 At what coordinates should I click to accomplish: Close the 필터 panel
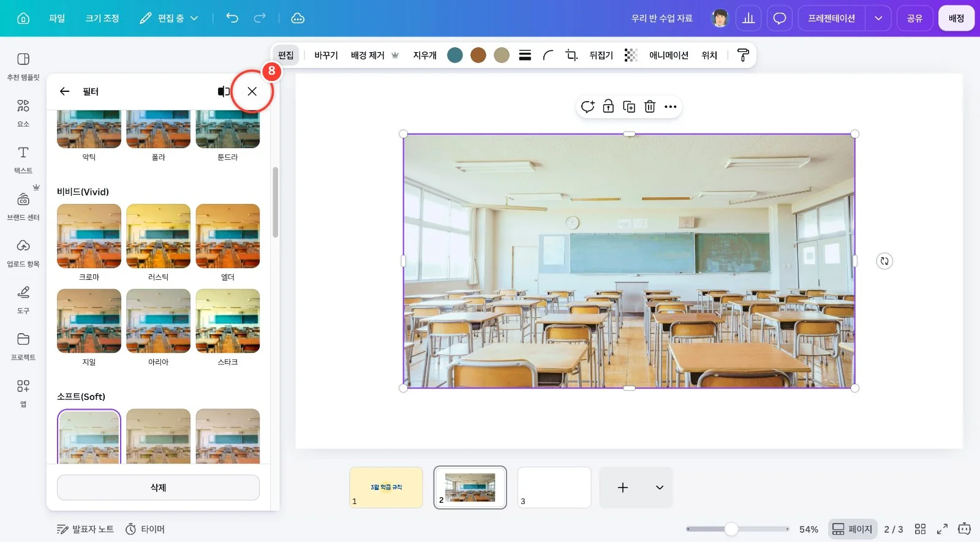252,91
